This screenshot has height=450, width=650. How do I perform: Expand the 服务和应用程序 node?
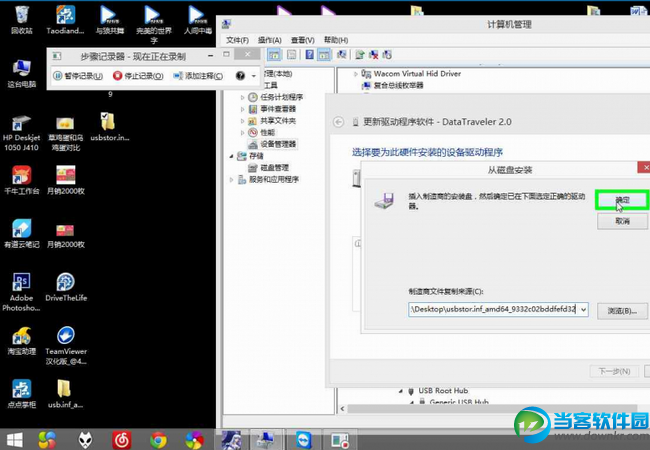[231, 179]
